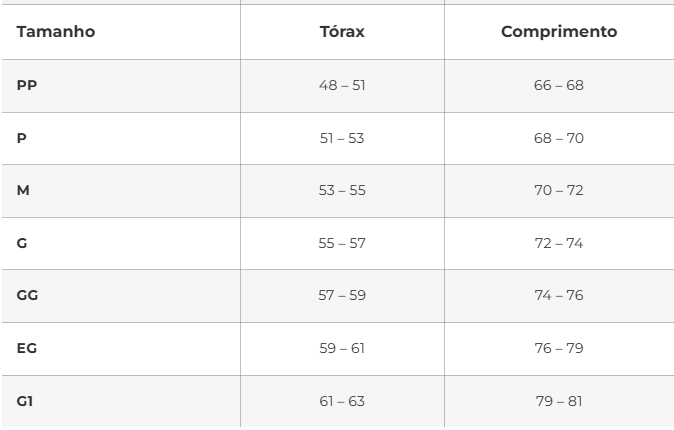The width and height of the screenshot is (674, 430).
Task: Select the M size label
Action: click(23, 190)
